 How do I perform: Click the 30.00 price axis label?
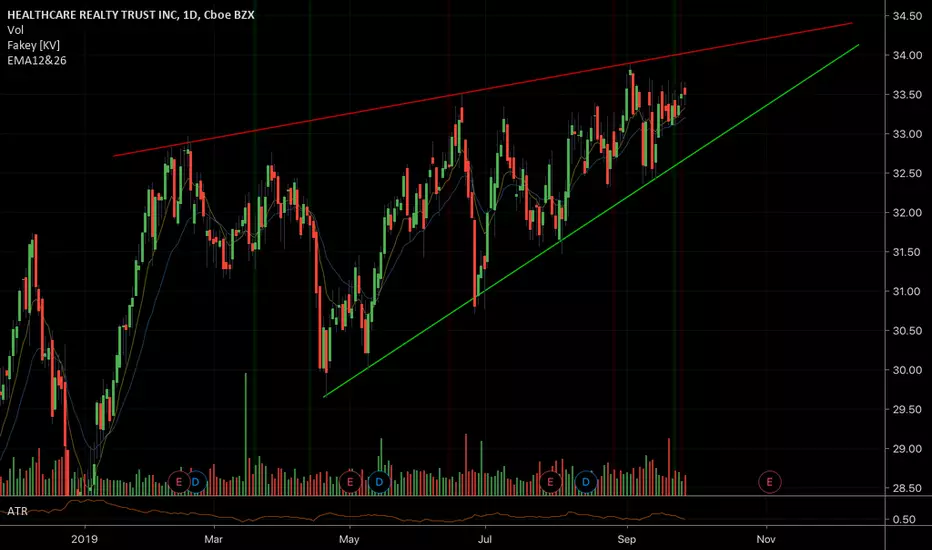907,370
